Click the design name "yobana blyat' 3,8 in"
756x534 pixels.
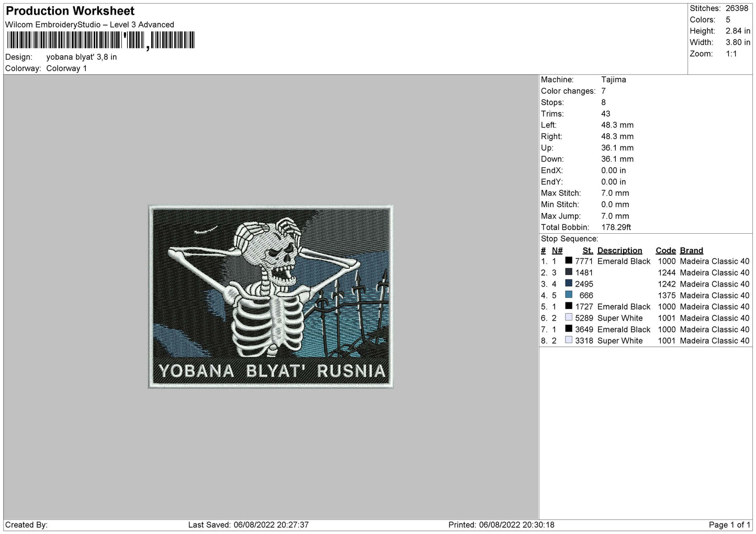click(x=82, y=57)
